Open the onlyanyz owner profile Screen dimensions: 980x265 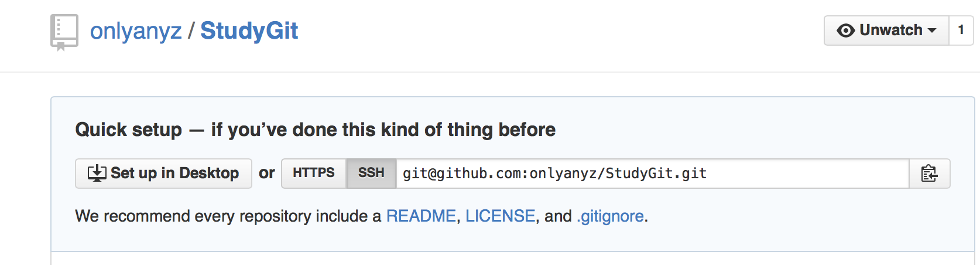click(135, 31)
